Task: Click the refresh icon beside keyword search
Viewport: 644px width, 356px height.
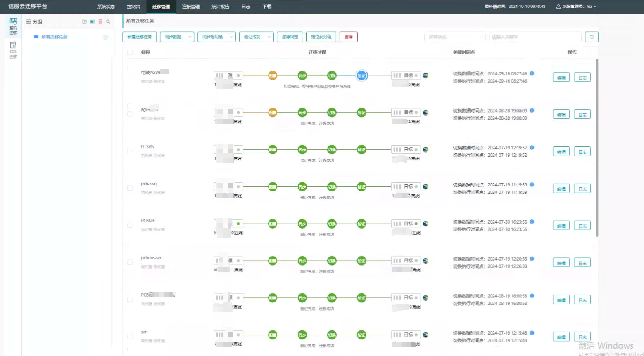Action: [592, 37]
